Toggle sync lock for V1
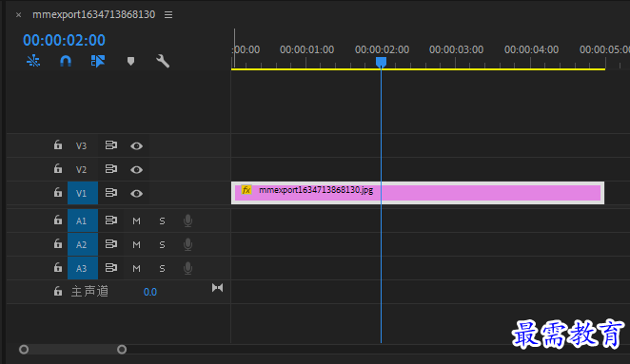The height and width of the screenshot is (364, 630). (111, 192)
